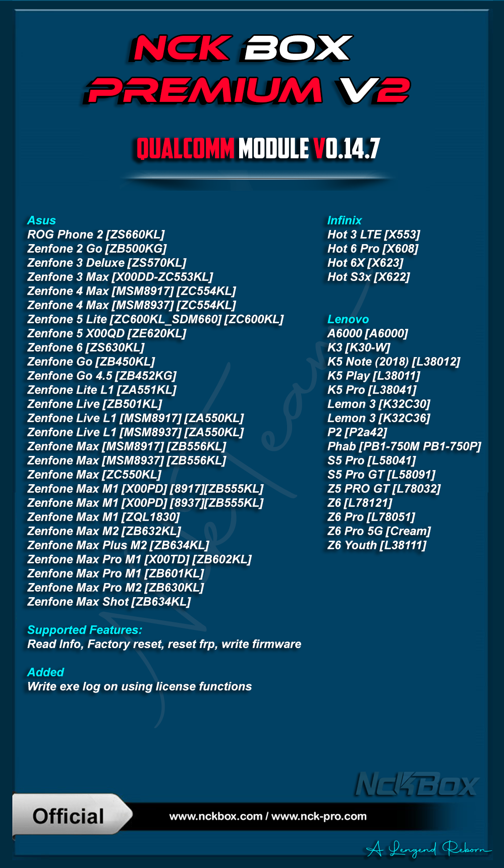Click A Lengend Reborn signature text
The image size is (504, 868).
click(x=428, y=849)
